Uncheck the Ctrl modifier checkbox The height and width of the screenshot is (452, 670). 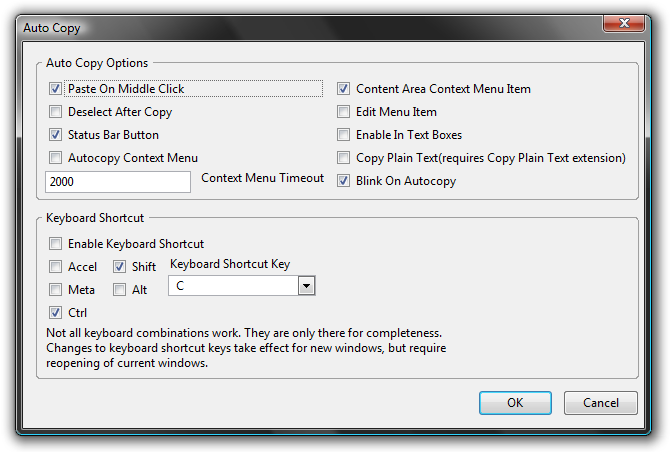[x=55, y=313]
